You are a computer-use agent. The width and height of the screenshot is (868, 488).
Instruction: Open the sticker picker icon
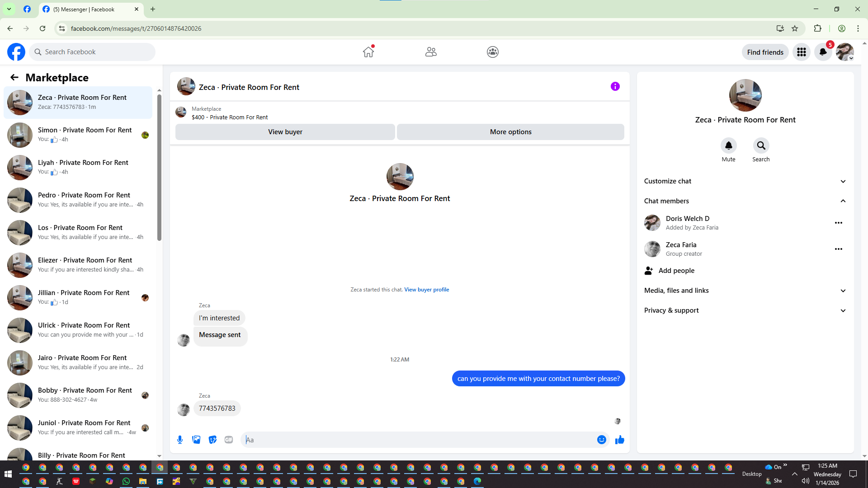(212, 440)
